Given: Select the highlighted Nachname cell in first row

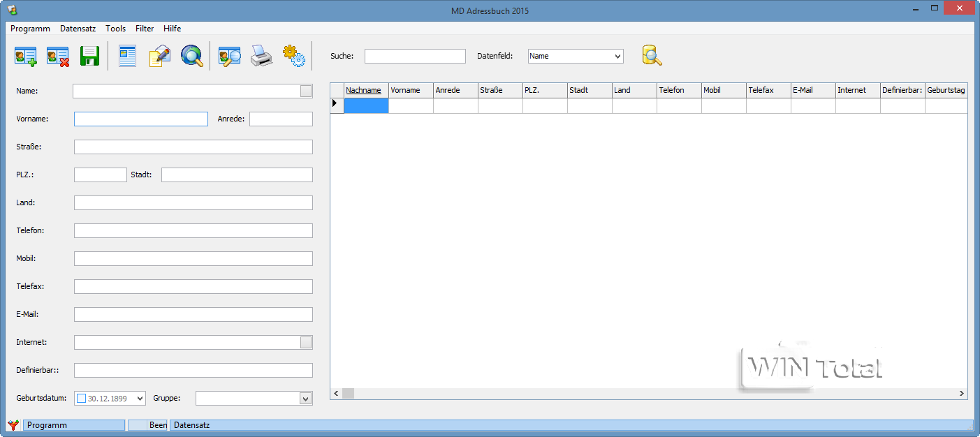Looking at the screenshot, I should [x=367, y=105].
